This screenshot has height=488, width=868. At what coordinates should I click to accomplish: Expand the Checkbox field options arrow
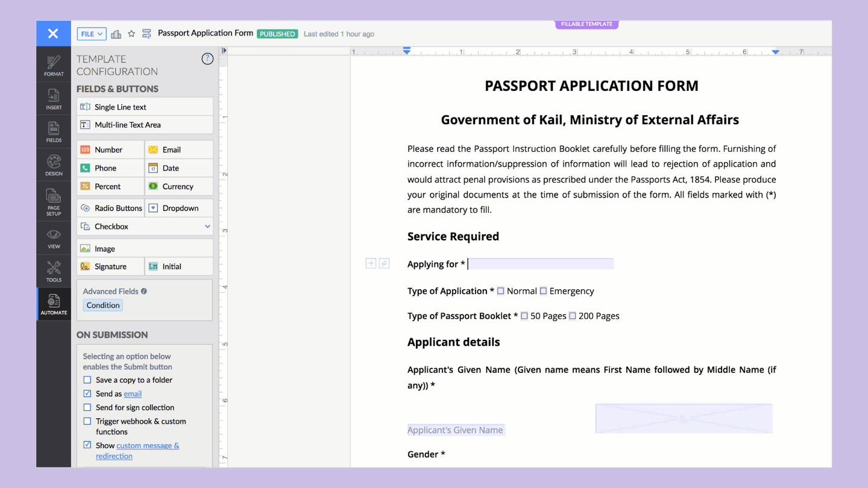click(x=207, y=227)
